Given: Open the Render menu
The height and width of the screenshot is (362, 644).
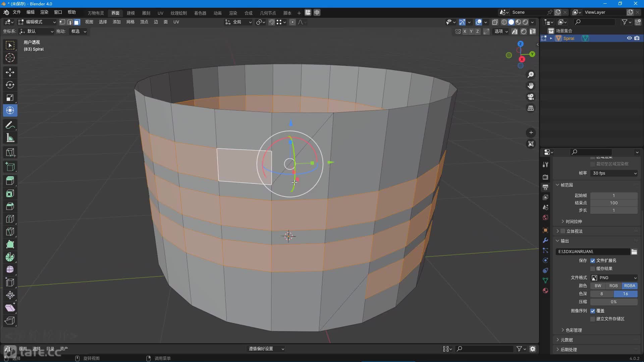Looking at the screenshot, I should (x=44, y=12).
